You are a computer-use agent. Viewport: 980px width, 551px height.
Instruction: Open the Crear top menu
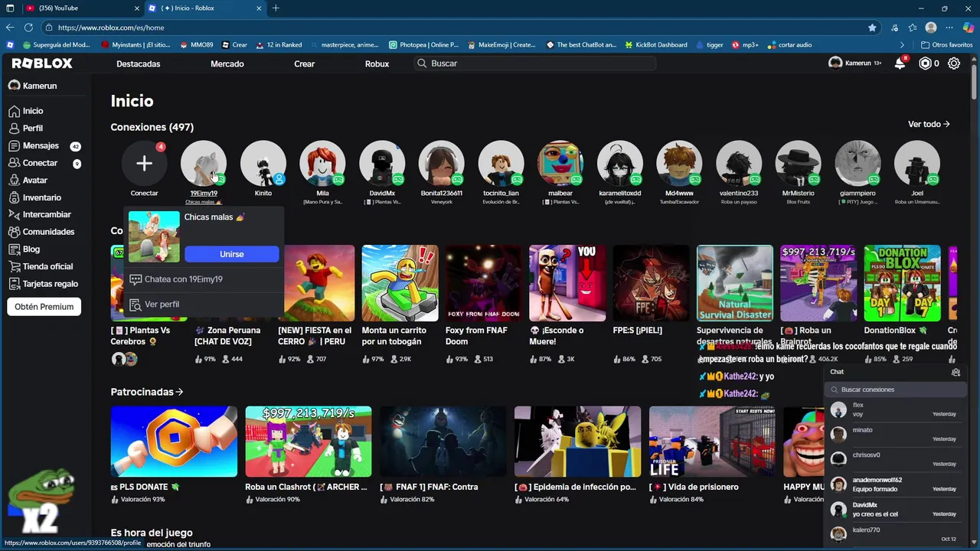click(304, 64)
